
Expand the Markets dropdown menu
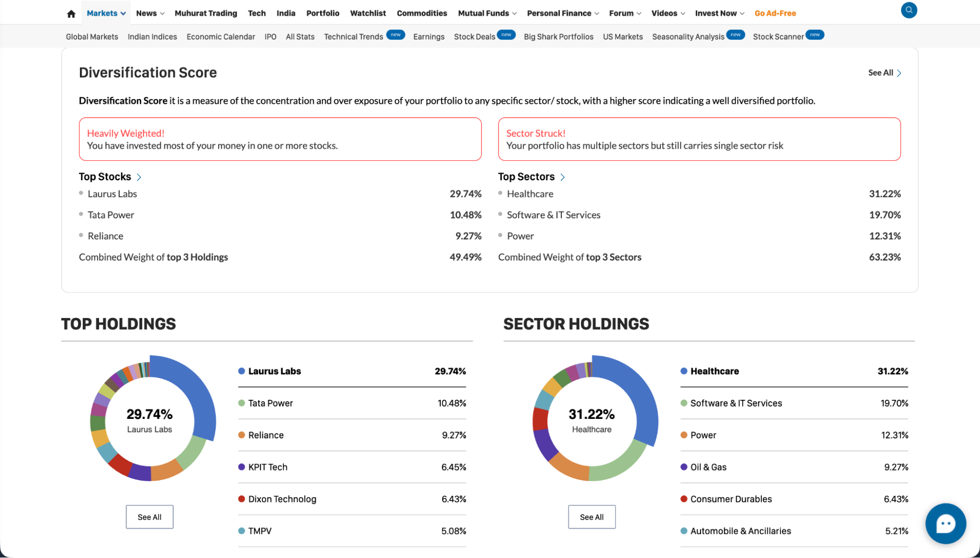pyautogui.click(x=106, y=13)
